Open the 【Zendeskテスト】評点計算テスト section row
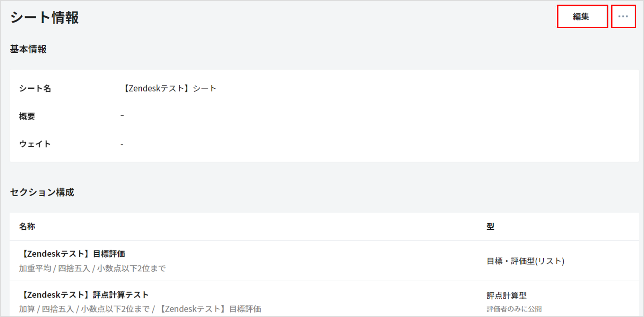The image size is (644, 317). (x=85, y=295)
